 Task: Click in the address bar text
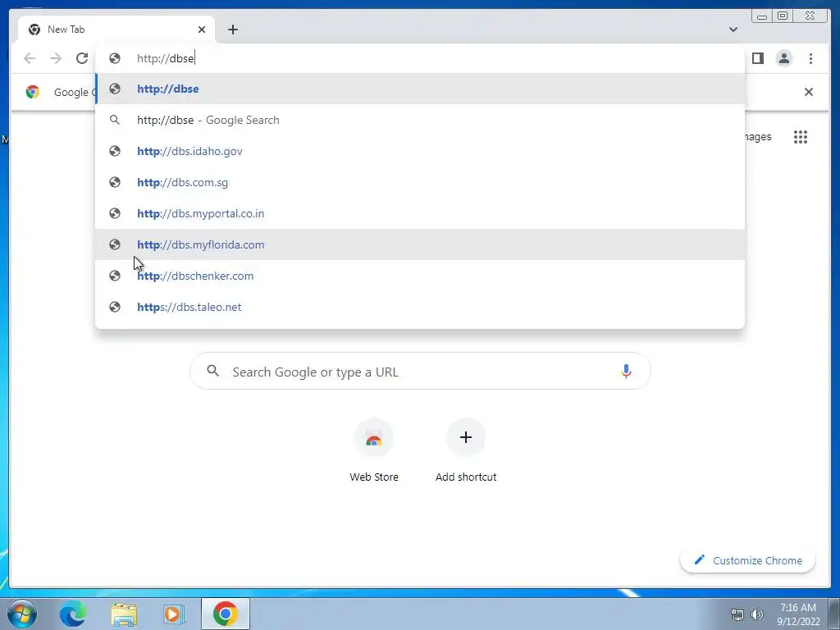(166, 58)
